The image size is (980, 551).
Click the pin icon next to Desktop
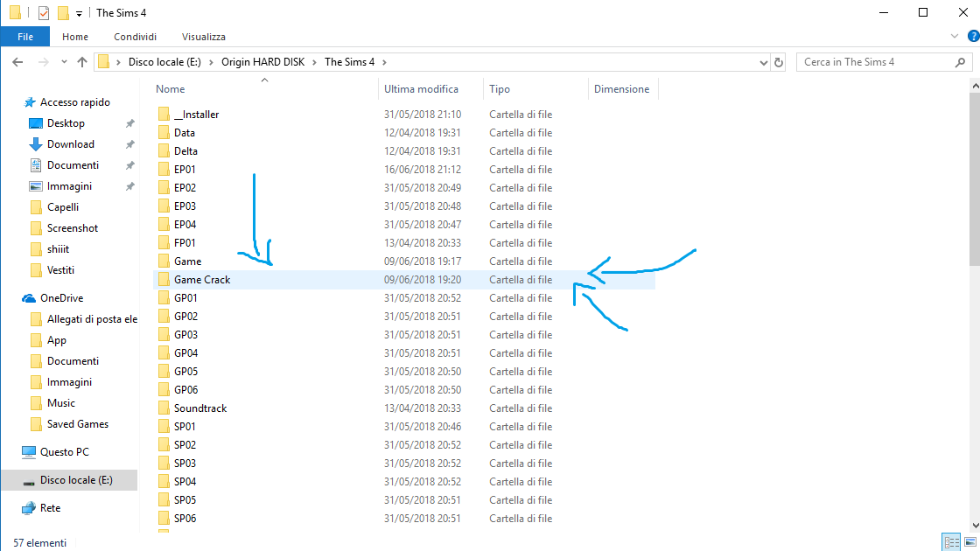130,123
